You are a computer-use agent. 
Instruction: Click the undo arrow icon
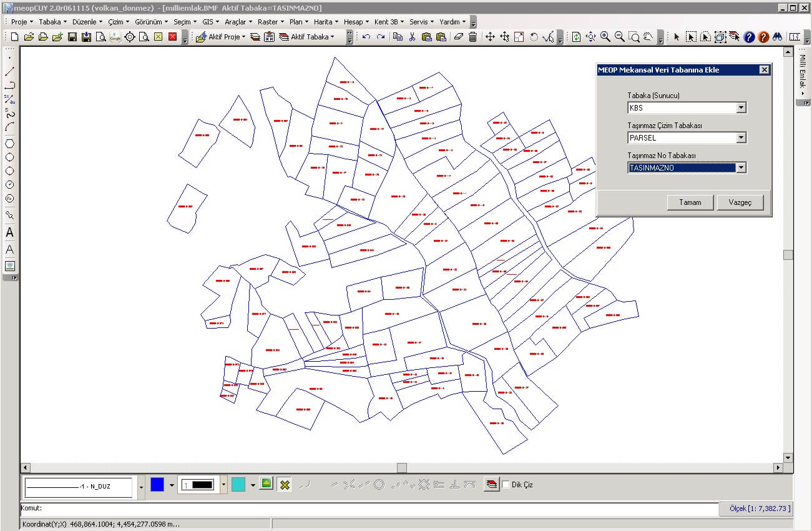[x=366, y=37]
